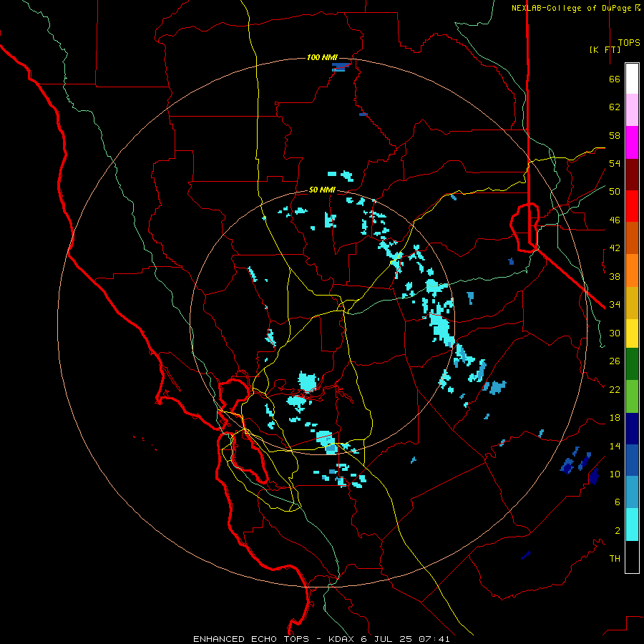
Task: Click the light pink 62 kft swatch
Action: pyautogui.click(x=632, y=110)
